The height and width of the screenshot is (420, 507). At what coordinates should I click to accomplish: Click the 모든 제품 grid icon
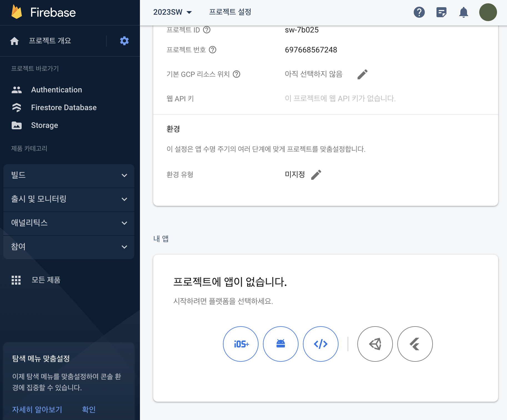click(16, 280)
